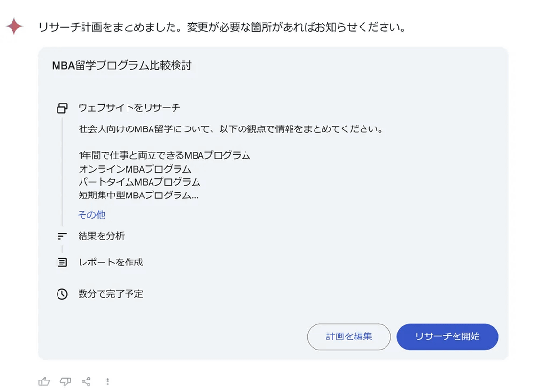Start research with リサーチを開始 button

[x=447, y=336]
